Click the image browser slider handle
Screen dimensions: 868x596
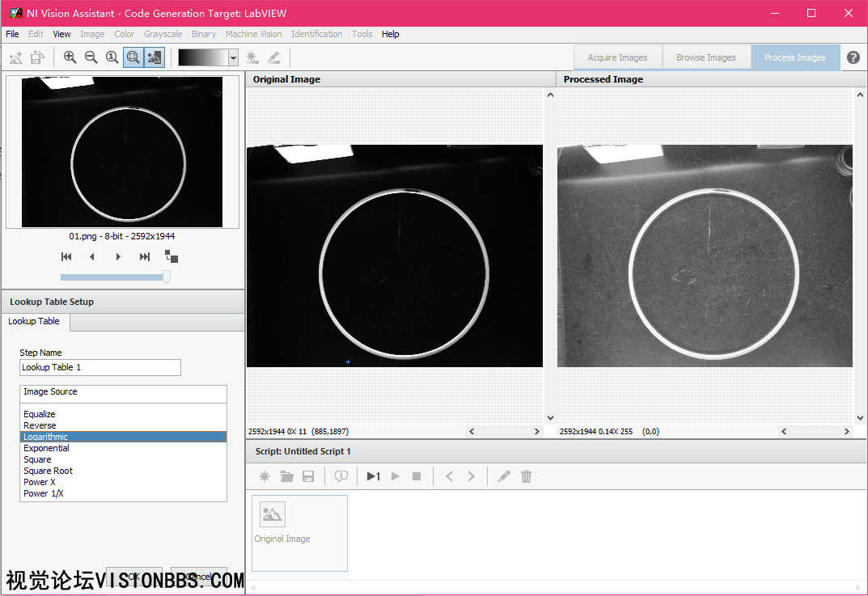(x=167, y=277)
